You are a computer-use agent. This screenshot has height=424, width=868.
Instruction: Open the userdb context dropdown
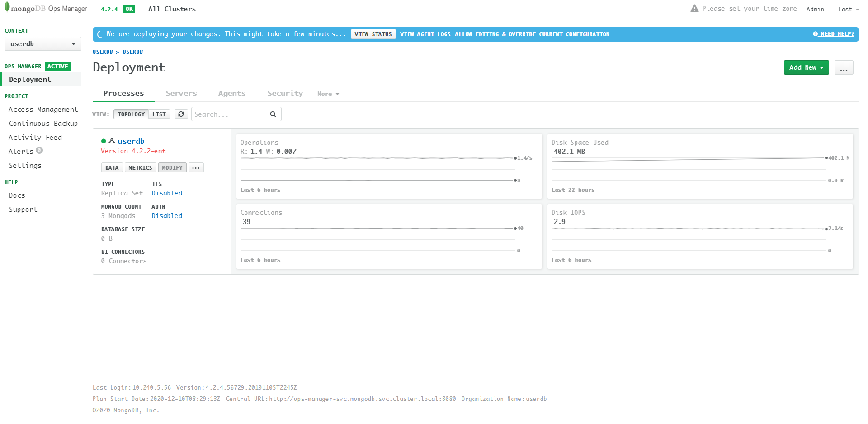(42, 44)
